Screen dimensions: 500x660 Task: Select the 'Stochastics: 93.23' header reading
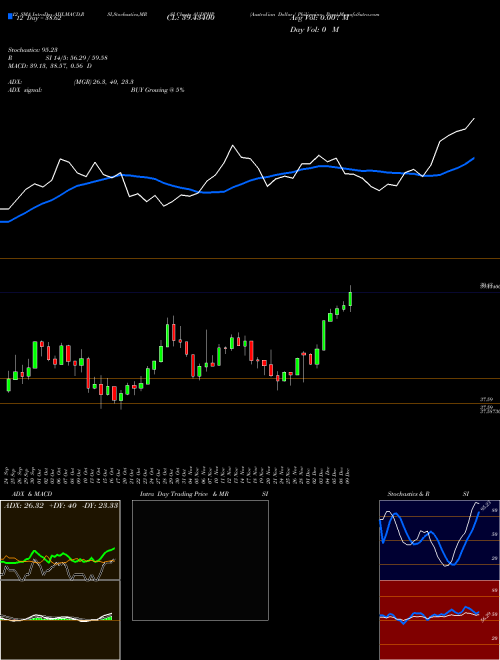point(32,50)
